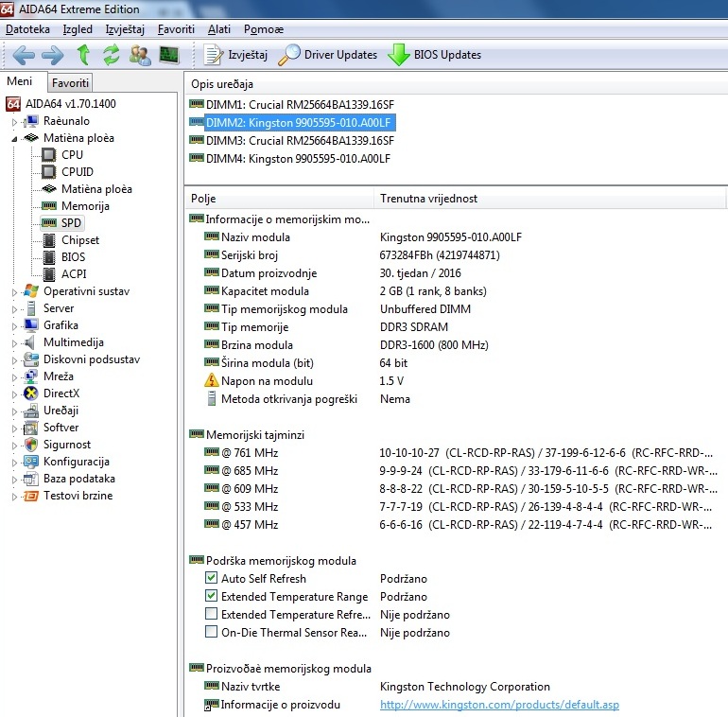Click the forward navigation arrow icon
The height and width of the screenshot is (717, 728).
coord(53,55)
